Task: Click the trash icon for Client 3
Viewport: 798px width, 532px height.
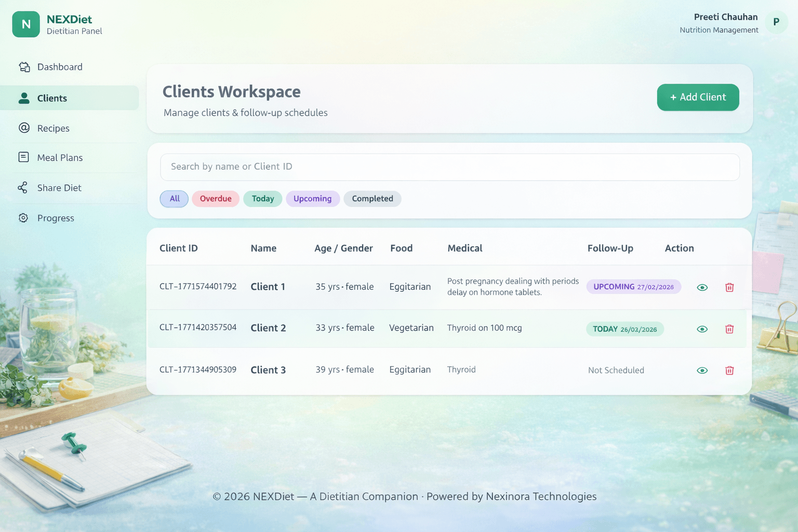Action: 729,370
